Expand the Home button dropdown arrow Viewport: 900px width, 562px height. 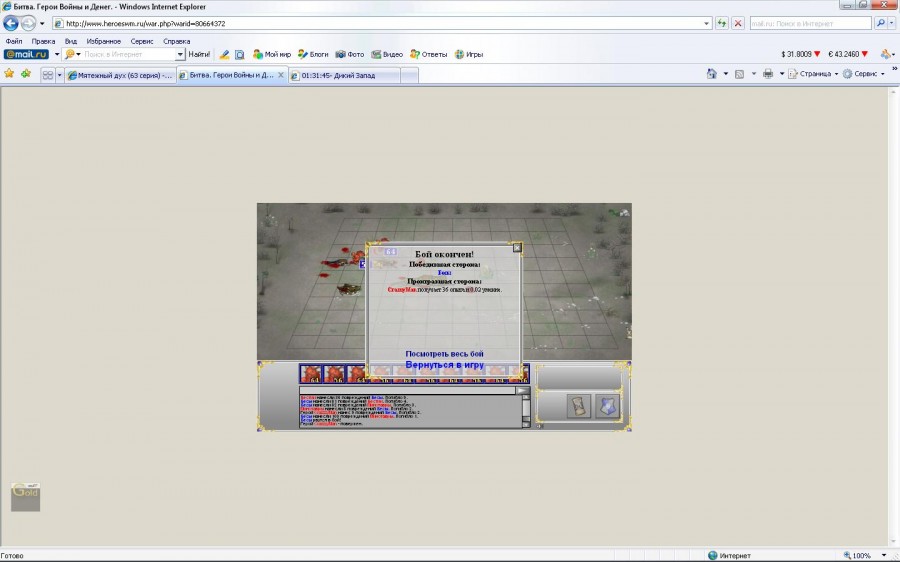tap(726, 74)
